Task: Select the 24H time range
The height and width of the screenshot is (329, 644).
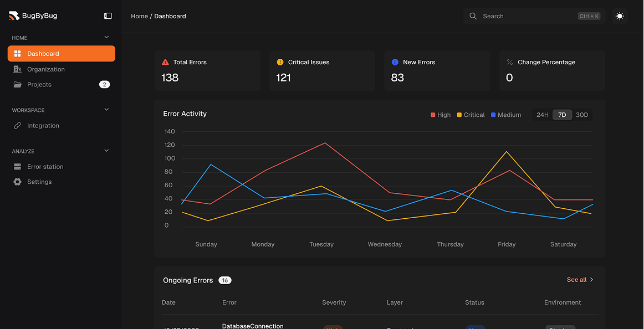Action: tap(543, 115)
